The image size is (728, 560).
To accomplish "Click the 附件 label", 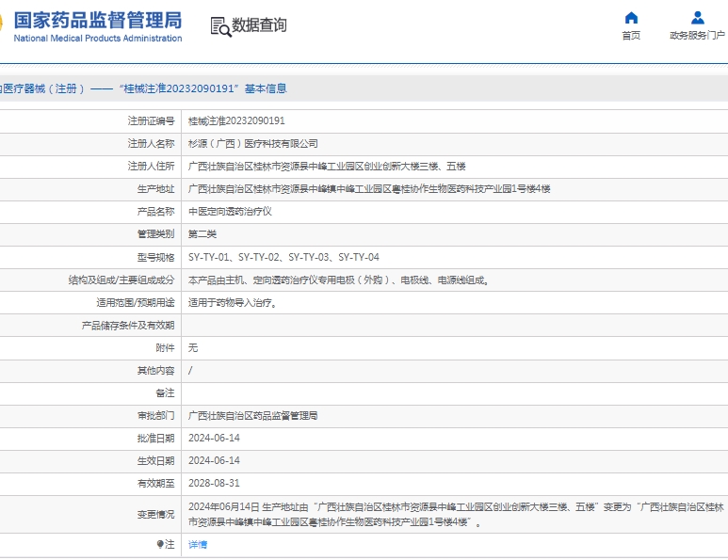I will pyautogui.click(x=166, y=348).
